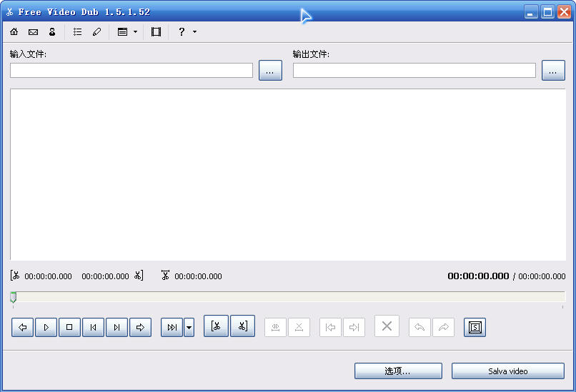Image resolution: width=576 pixels, height=392 pixels.
Task: Click the scissors app icon in title bar
Action: [9, 12]
